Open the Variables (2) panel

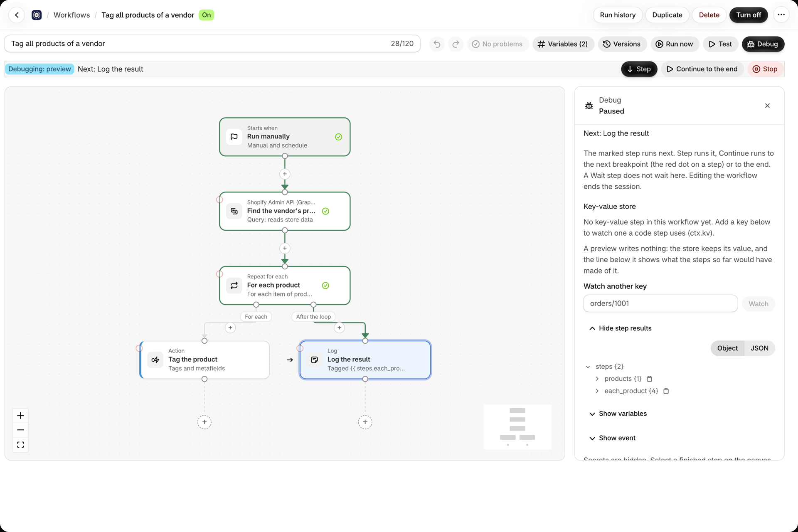point(563,44)
